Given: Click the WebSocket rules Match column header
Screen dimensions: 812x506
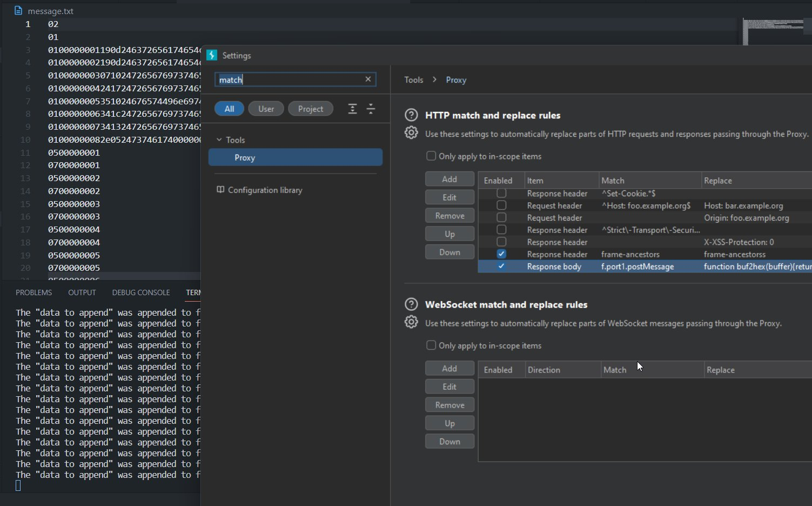Looking at the screenshot, I should [x=652, y=370].
